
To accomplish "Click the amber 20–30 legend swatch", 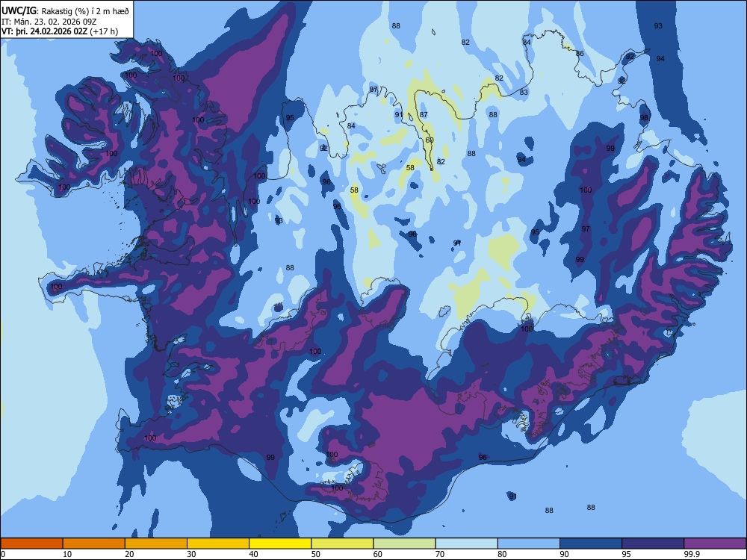I will [156, 544].
